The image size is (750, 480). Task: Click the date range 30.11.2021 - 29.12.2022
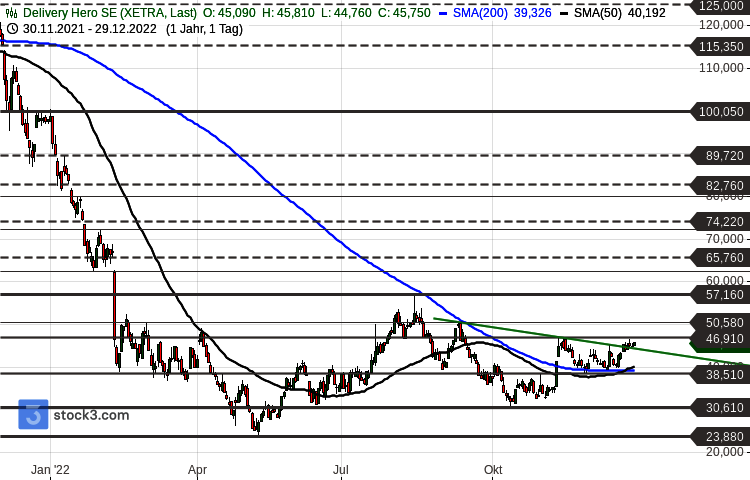89,29
